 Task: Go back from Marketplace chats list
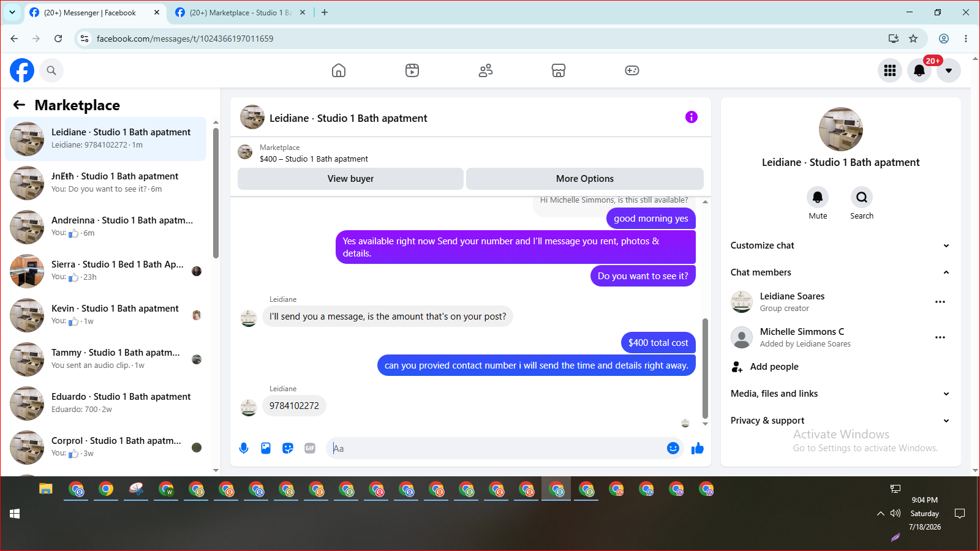[19, 105]
